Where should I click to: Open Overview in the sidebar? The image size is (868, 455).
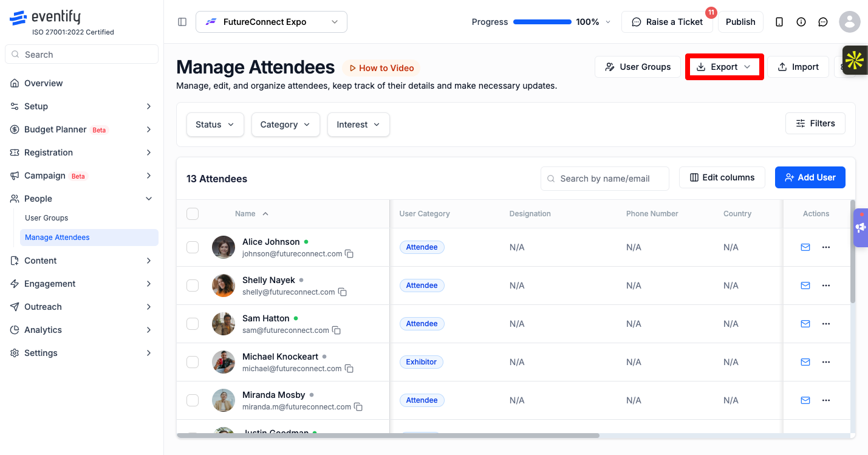(81, 83)
